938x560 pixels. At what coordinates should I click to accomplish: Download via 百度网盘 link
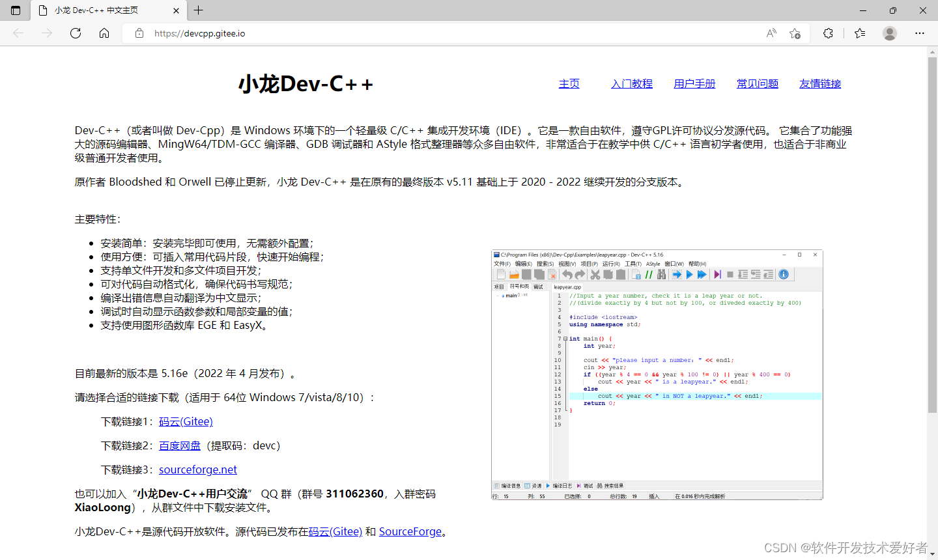(x=180, y=446)
